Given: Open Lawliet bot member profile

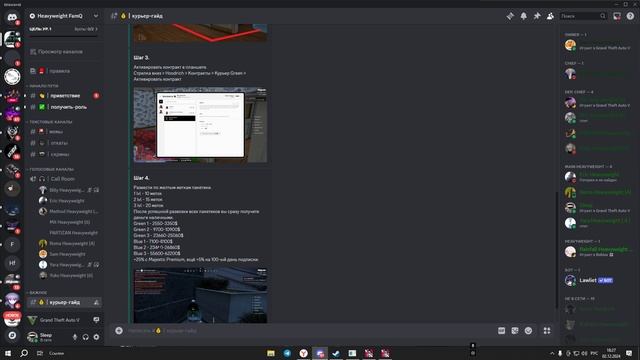Looking at the screenshot, I should click(x=597, y=280).
